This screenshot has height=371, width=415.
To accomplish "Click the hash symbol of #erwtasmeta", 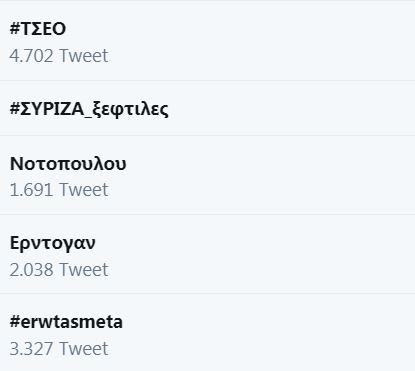I will (15, 322).
